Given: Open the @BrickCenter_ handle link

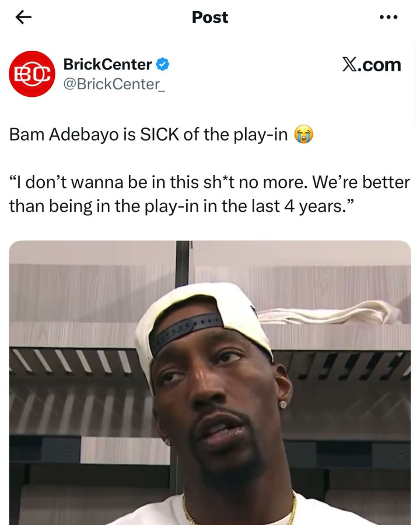Looking at the screenshot, I should (x=114, y=84).
